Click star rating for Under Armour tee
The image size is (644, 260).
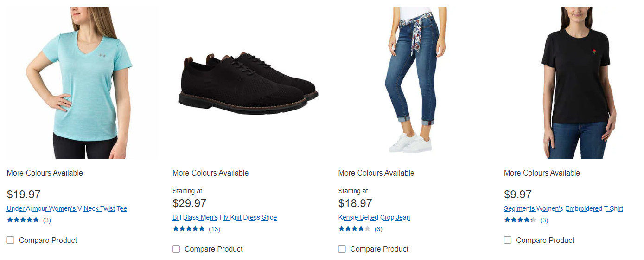click(23, 220)
